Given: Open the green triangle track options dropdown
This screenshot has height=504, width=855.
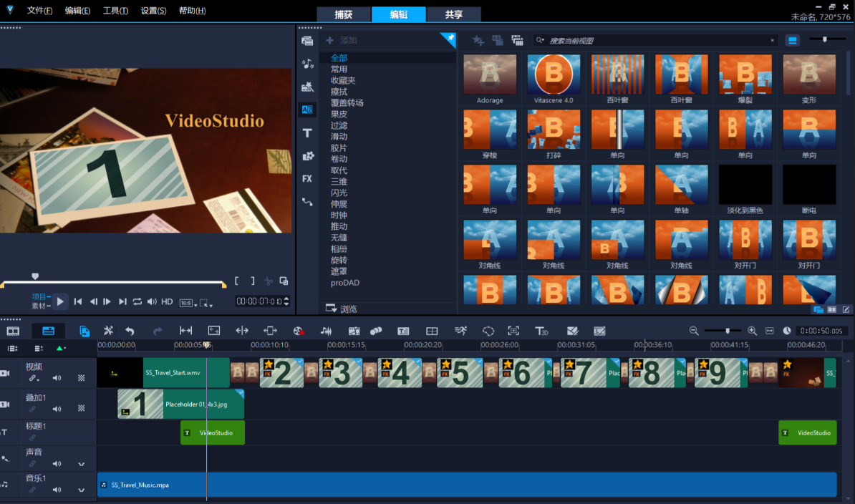Looking at the screenshot, I should (61, 348).
